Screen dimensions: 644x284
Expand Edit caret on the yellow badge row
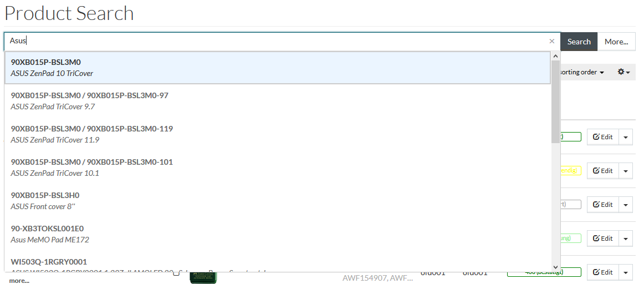point(626,170)
